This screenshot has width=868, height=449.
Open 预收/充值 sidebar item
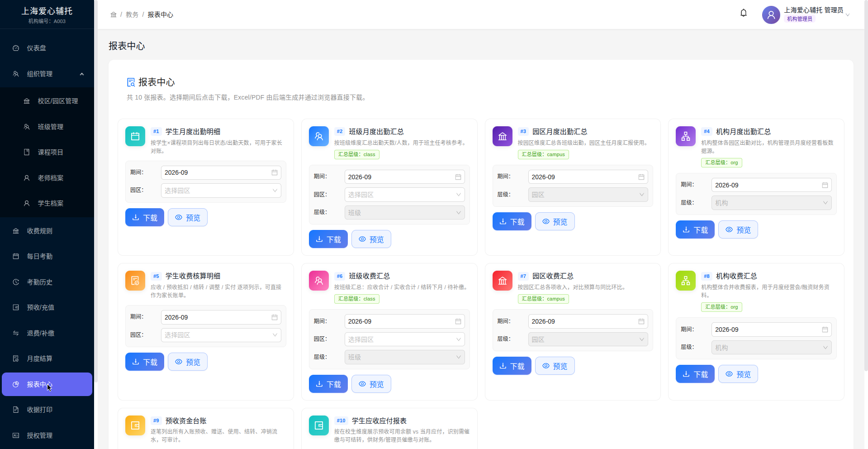(x=47, y=307)
